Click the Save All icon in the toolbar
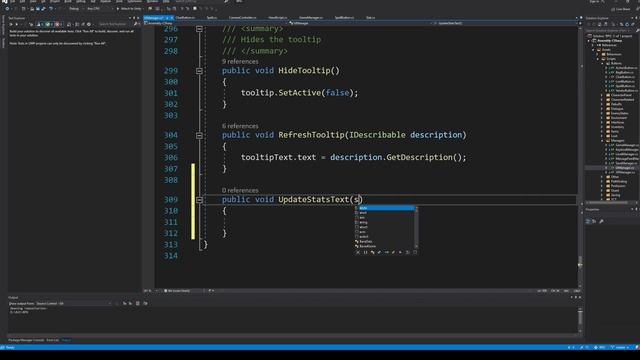Image resolution: width=640 pixels, height=360 pixels. pos(43,9)
